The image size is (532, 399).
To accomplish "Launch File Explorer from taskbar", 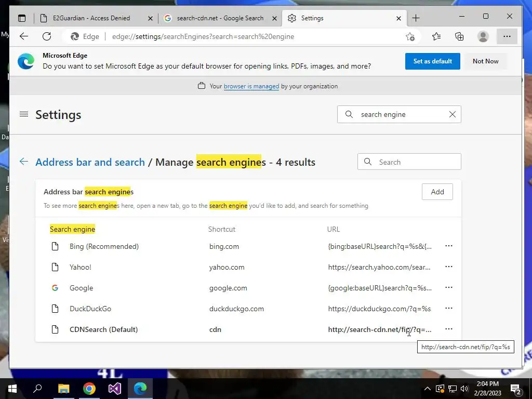I will [63, 389].
